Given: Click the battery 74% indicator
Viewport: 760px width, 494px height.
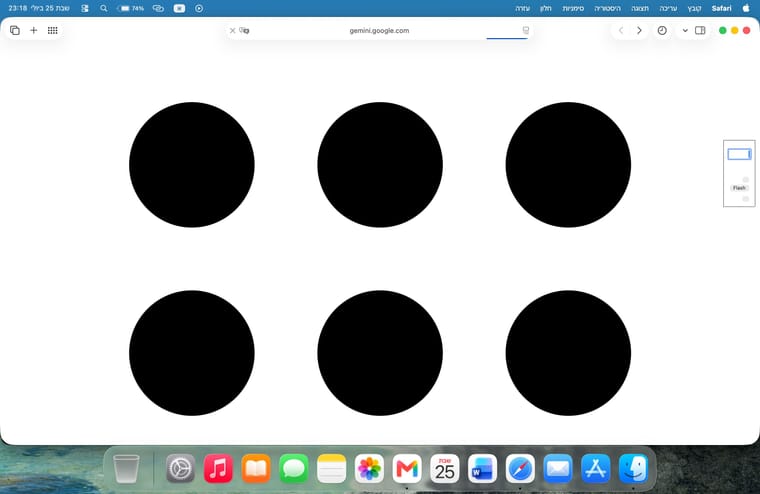Looking at the screenshot, I should 131,8.
